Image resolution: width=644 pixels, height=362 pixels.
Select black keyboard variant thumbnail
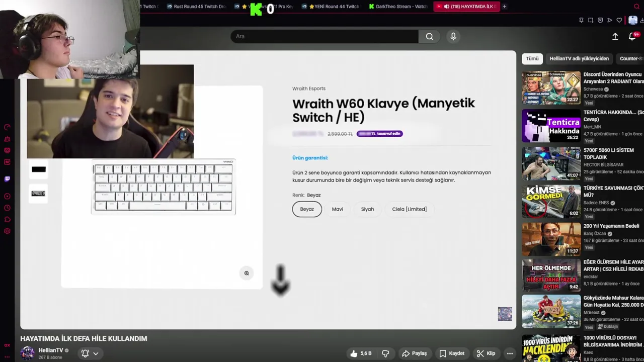(39, 169)
